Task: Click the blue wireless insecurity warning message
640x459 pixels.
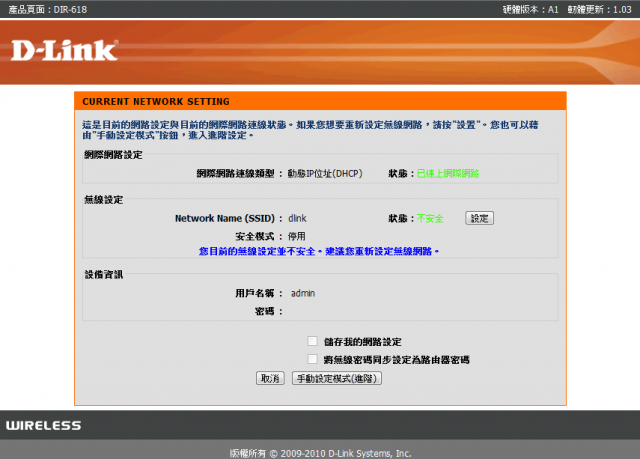Action: coord(319,251)
